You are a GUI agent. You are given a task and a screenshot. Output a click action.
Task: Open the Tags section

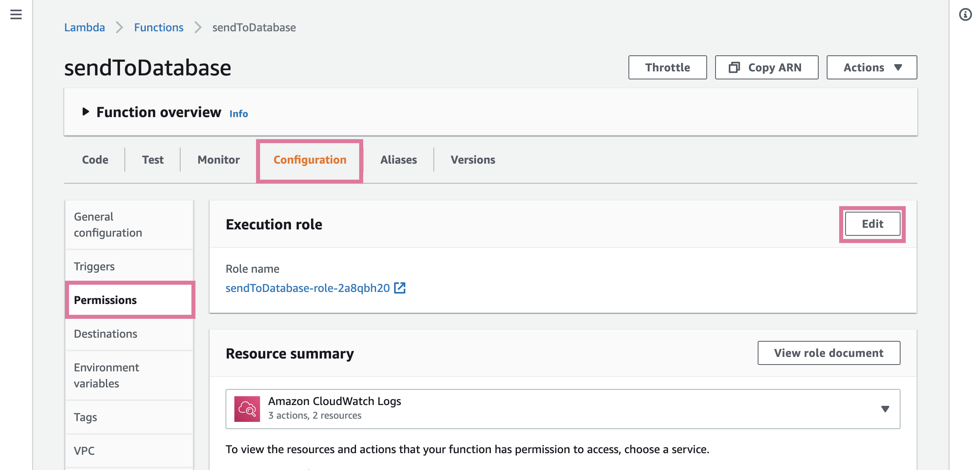tap(129, 417)
